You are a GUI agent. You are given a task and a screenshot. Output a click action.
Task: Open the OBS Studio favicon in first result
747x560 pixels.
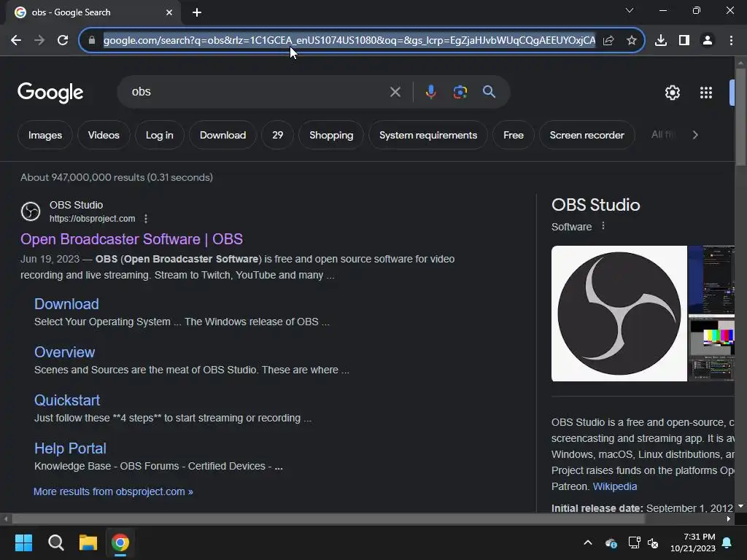(31, 211)
